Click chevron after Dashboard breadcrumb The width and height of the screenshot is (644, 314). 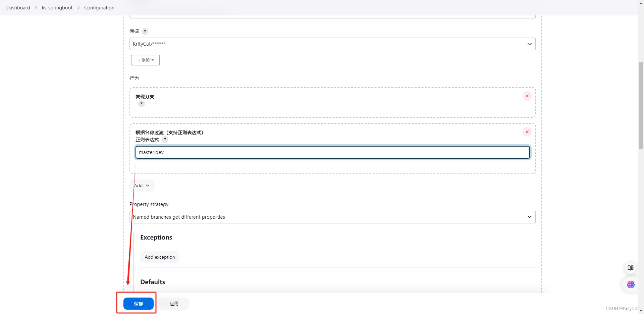pos(36,8)
